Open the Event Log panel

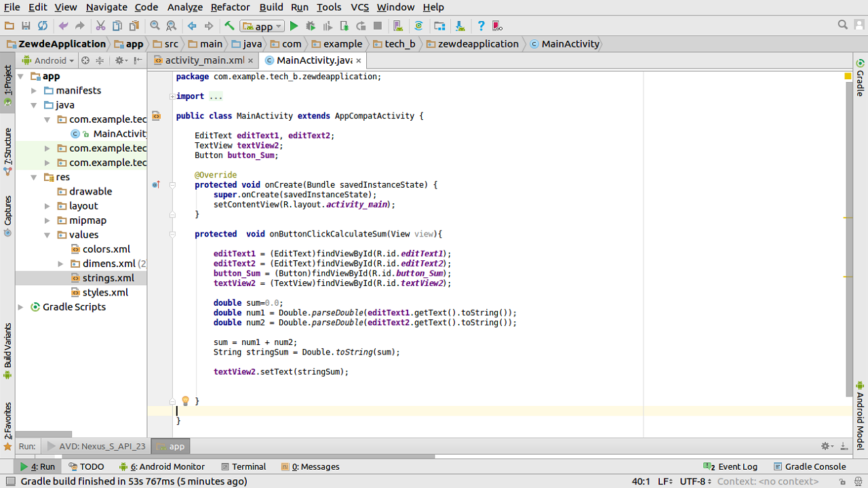(x=730, y=466)
